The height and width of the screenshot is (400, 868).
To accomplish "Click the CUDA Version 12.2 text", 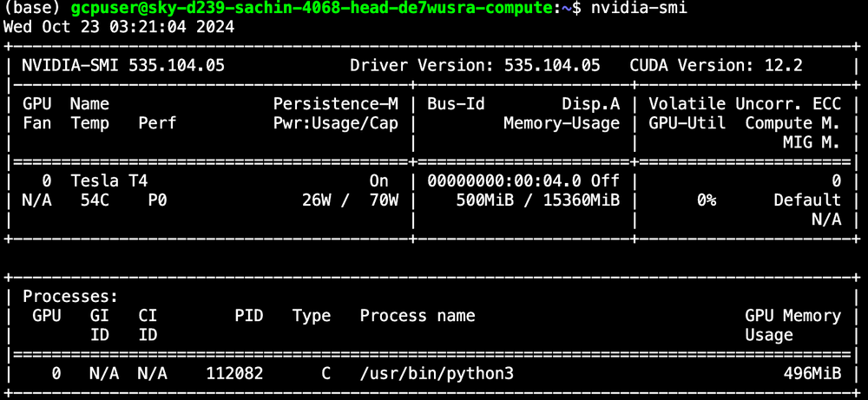I will (x=716, y=65).
